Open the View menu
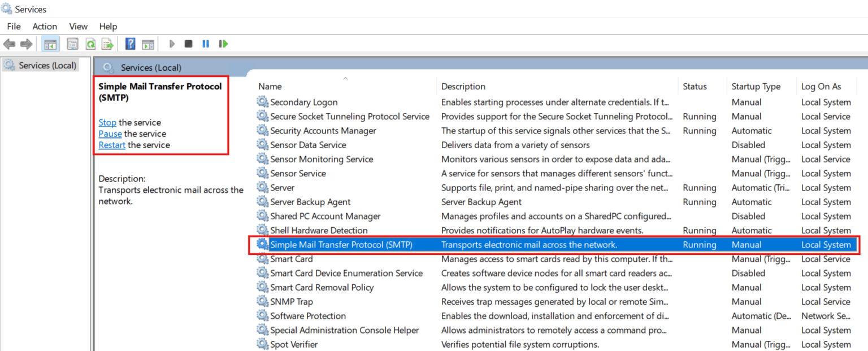This screenshot has height=351, width=868. pos(79,26)
